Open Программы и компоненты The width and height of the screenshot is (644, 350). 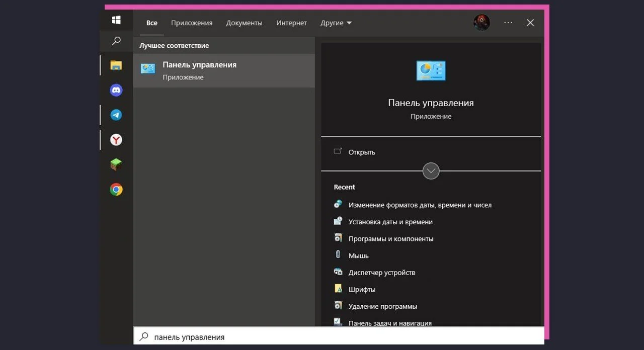[x=391, y=239]
